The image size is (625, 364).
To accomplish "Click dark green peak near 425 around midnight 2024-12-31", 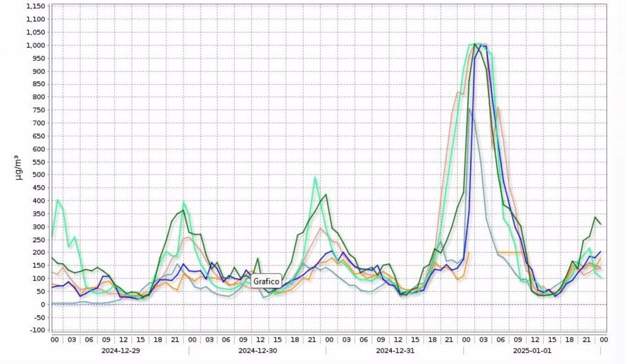I will pyautogui.click(x=326, y=194).
